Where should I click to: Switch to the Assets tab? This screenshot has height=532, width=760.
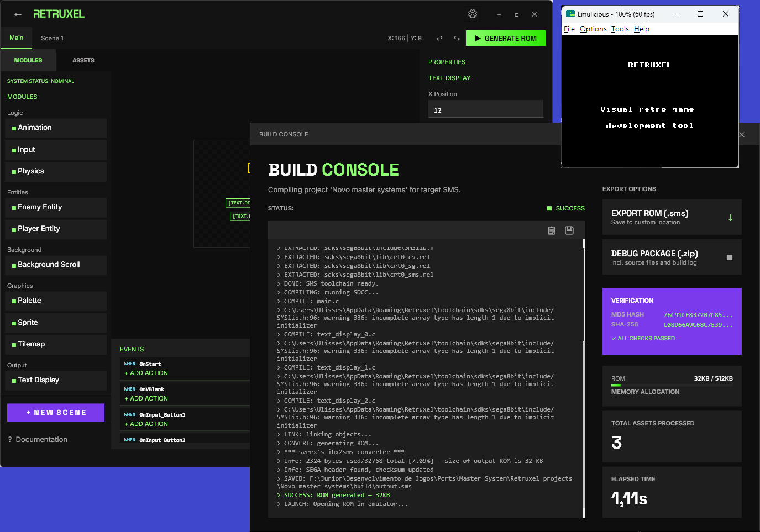tap(83, 60)
